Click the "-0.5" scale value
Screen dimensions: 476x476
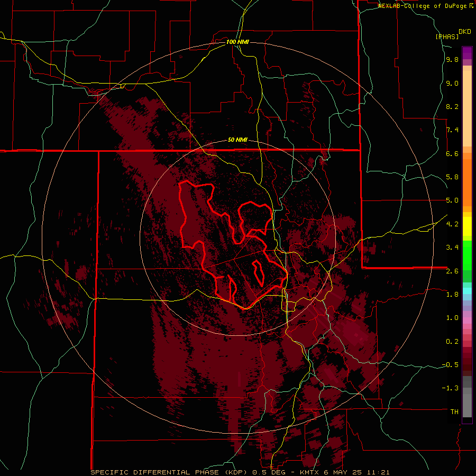[x=450, y=365]
